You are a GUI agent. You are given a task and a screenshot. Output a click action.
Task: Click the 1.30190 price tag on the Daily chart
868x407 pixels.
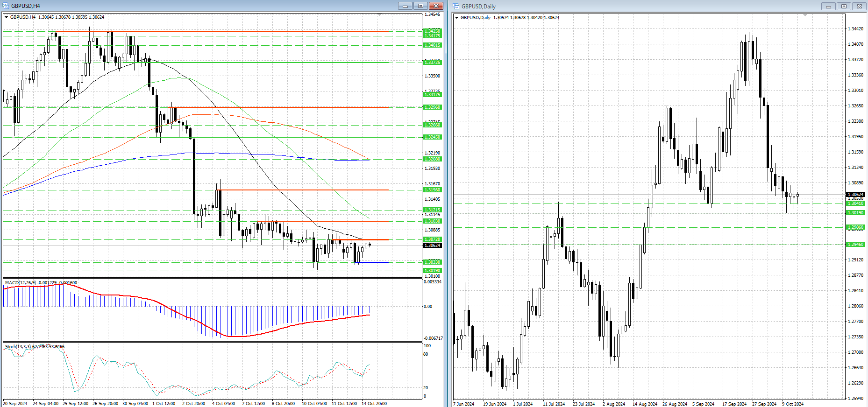click(x=856, y=213)
